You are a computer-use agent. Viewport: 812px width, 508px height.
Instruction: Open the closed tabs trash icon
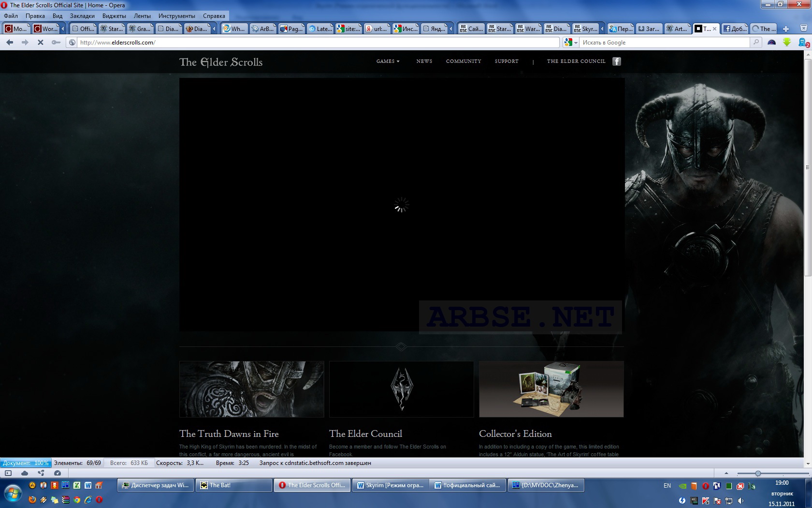click(804, 29)
